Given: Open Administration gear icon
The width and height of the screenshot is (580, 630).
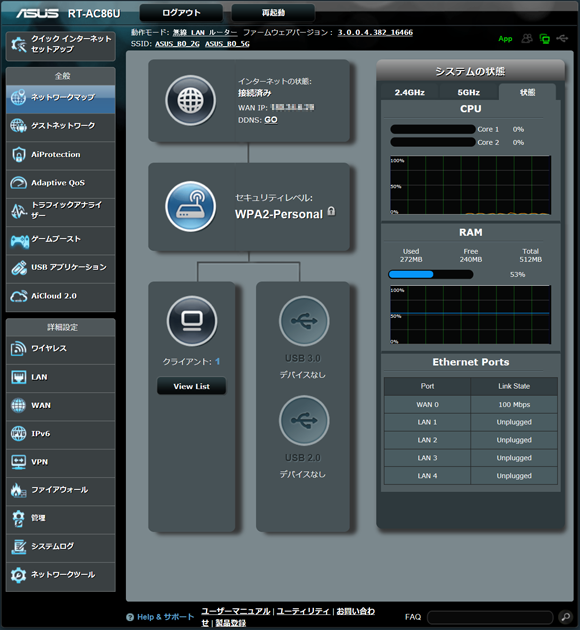Looking at the screenshot, I should click(x=18, y=518).
